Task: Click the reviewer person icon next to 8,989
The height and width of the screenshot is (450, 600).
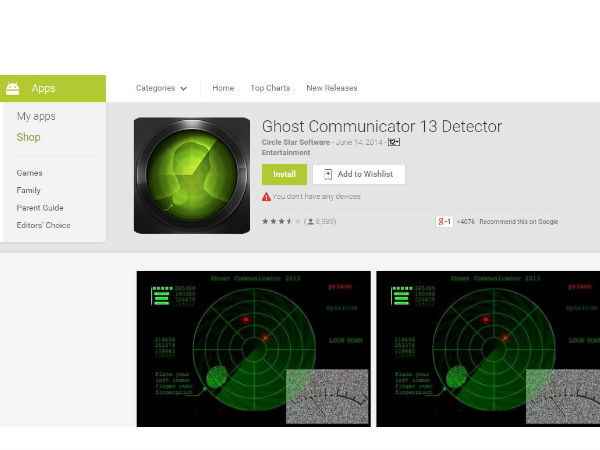Action: point(312,221)
